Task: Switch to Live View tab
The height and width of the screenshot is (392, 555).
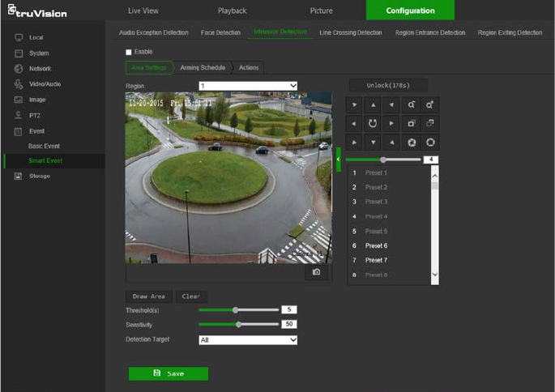Action: click(x=143, y=11)
